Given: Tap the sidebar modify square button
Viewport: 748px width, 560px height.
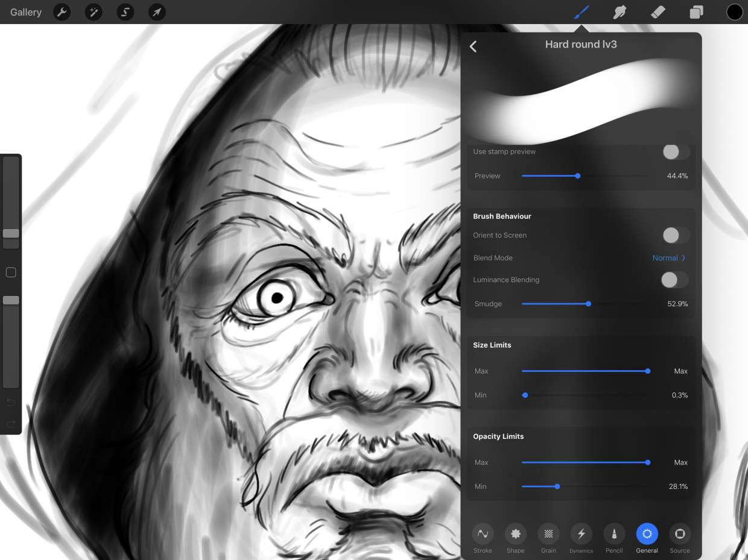Looking at the screenshot, I should (11, 272).
